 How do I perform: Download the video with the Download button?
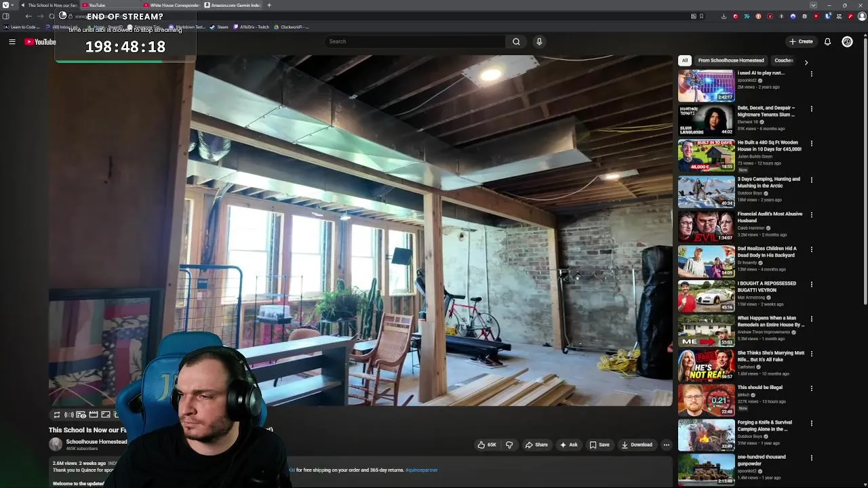point(637,445)
